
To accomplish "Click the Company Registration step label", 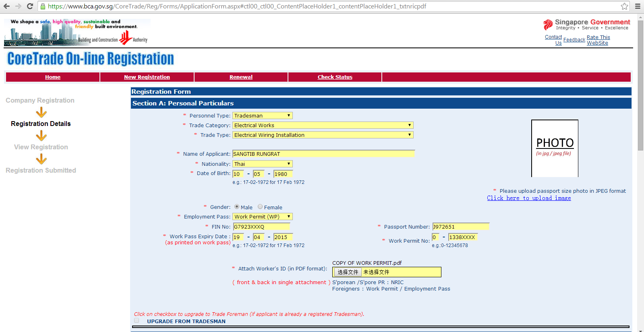I will pyautogui.click(x=40, y=100).
